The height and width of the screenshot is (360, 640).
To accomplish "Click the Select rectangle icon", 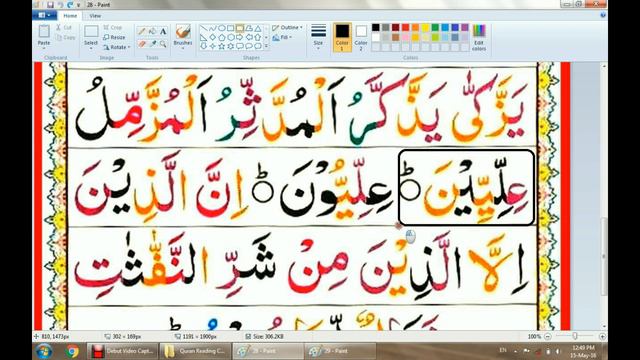I will (91, 31).
